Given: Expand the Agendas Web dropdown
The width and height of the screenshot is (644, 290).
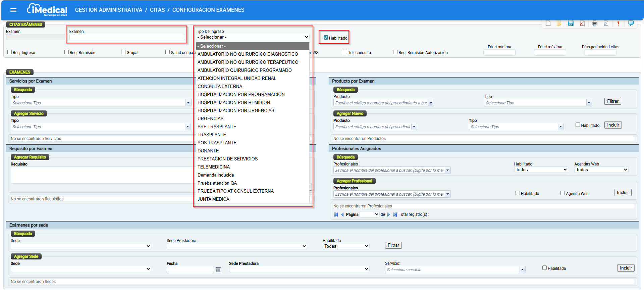Looking at the screenshot, I should tap(601, 170).
